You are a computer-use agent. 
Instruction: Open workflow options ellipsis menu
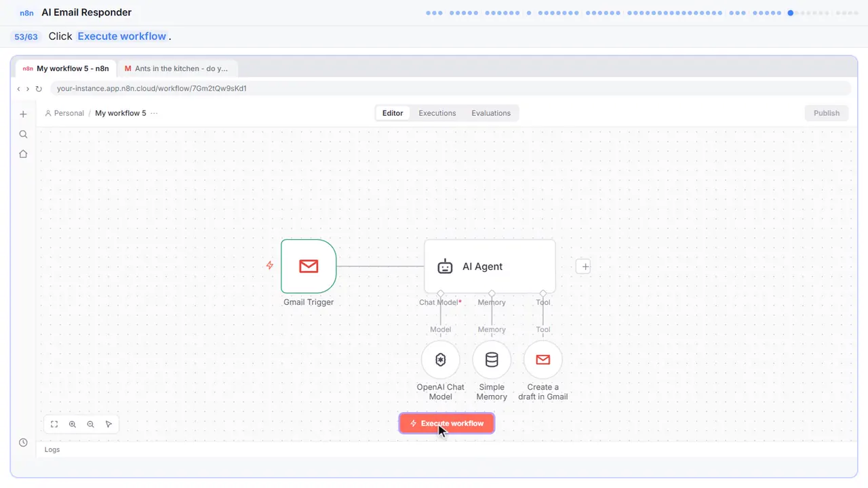tap(154, 113)
